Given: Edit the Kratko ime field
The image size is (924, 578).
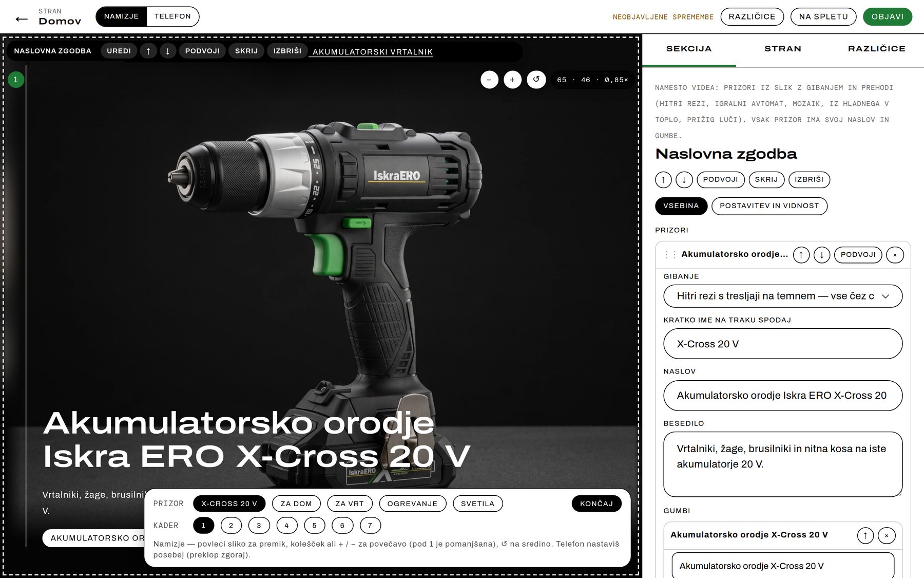Looking at the screenshot, I should point(783,344).
